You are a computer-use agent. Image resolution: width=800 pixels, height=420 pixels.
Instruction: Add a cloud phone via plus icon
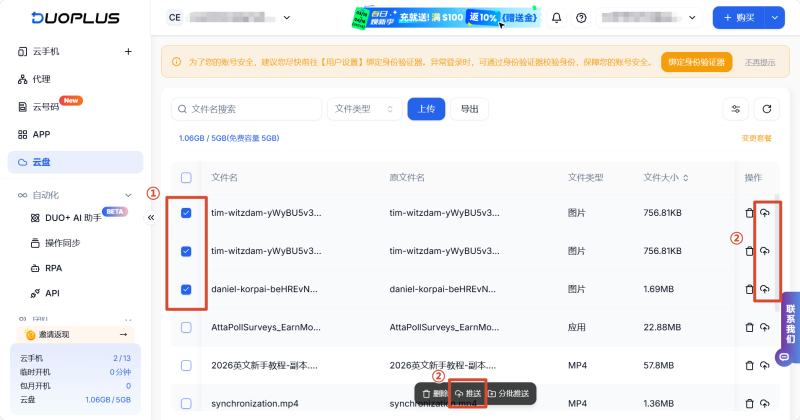click(128, 52)
